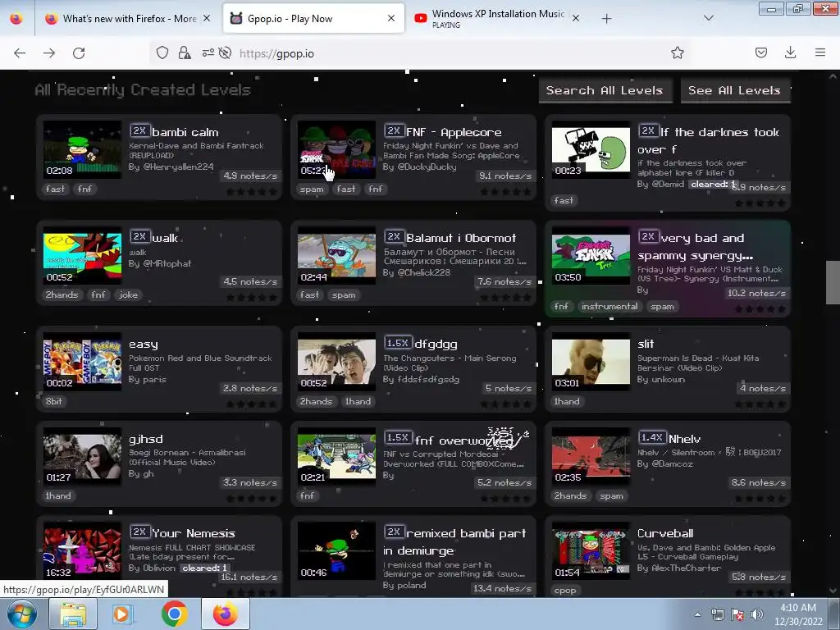Screen dimensions: 840x630
Task: Open the Firefox hamburger application menu
Action: tap(819, 52)
